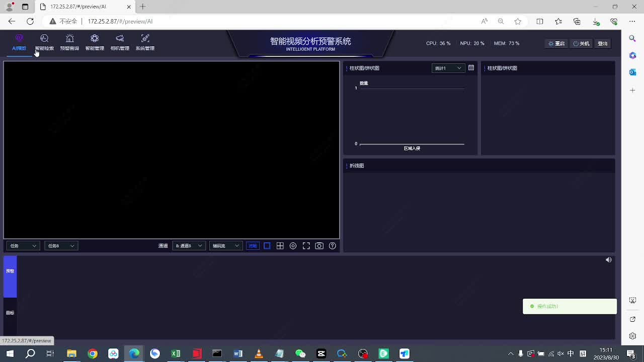Take a snapshot with the camera icon
This screenshot has height=362, width=644.
coord(319,246)
